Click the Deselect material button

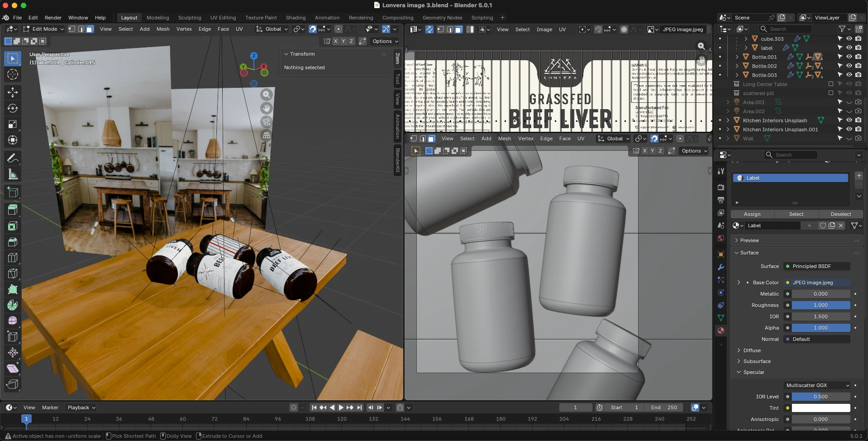click(x=840, y=214)
